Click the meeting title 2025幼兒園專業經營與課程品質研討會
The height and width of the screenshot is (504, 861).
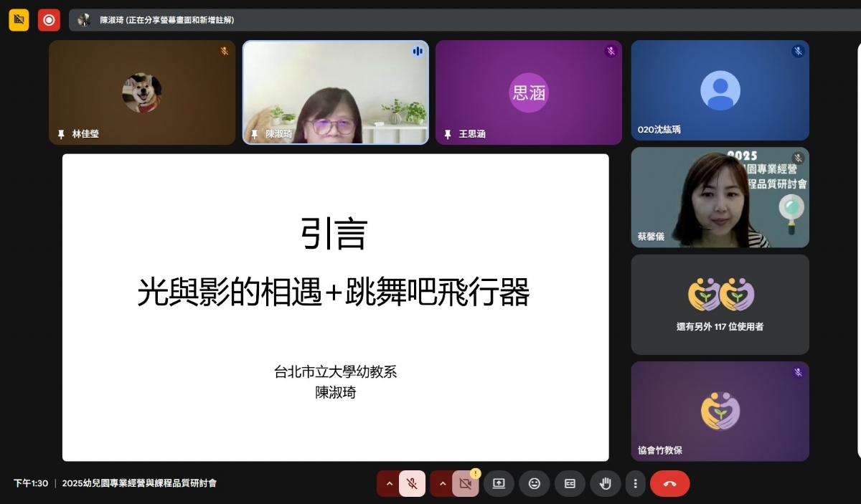(x=139, y=483)
